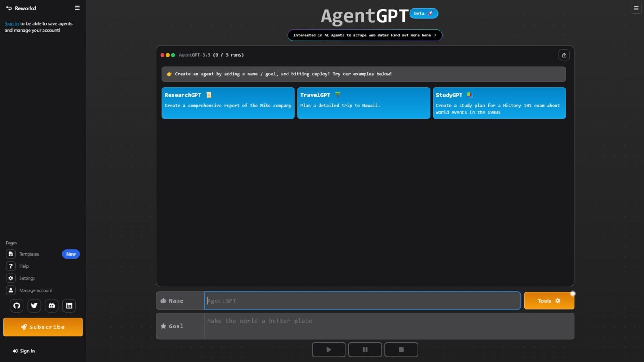Click the Manage account icon

tap(10, 290)
